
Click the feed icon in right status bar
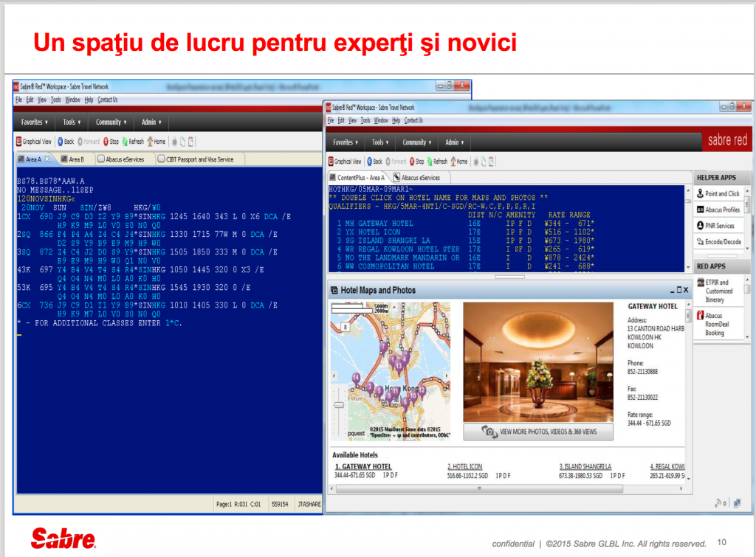[718, 503]
